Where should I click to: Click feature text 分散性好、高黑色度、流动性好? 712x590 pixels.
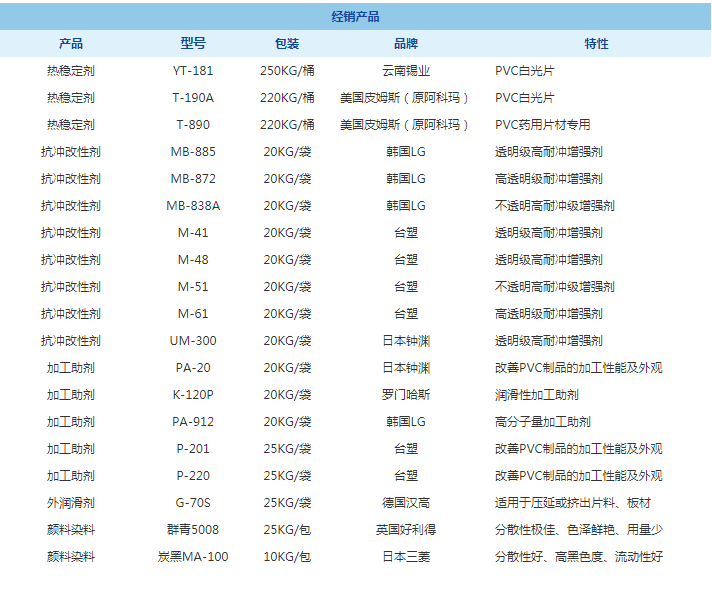(579, 557)
